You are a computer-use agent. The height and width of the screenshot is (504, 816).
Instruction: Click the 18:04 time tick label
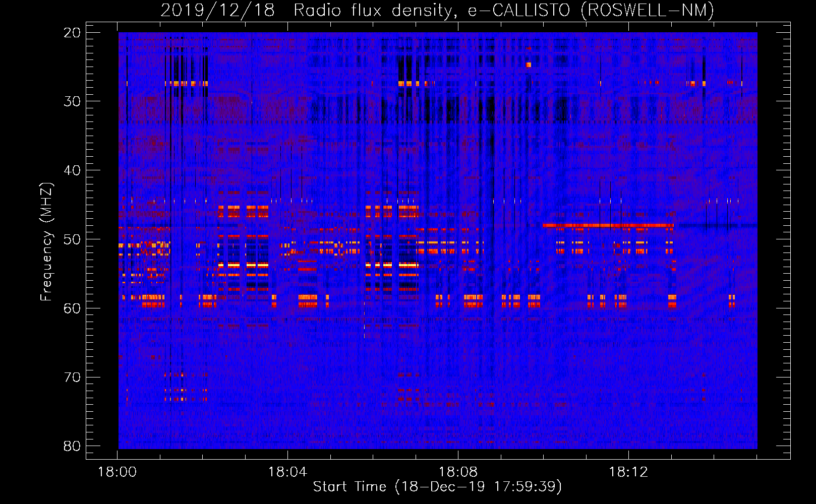tap(288, 472)
